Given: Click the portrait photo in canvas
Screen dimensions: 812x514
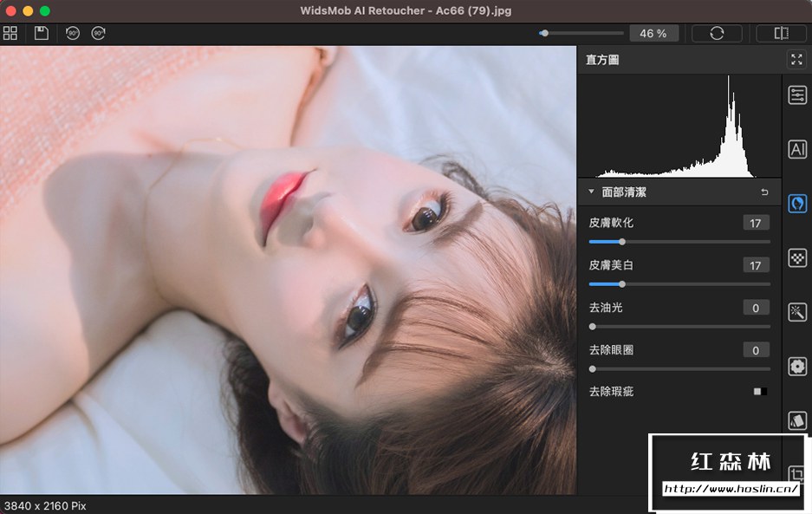Looking at the screenshot, I should point(288,270).
